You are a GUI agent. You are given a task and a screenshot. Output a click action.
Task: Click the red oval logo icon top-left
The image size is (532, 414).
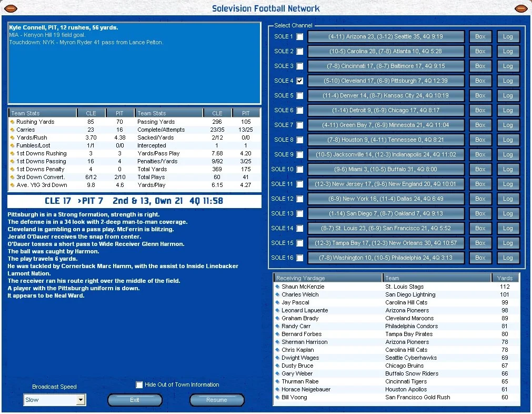(x=11, y=8)
